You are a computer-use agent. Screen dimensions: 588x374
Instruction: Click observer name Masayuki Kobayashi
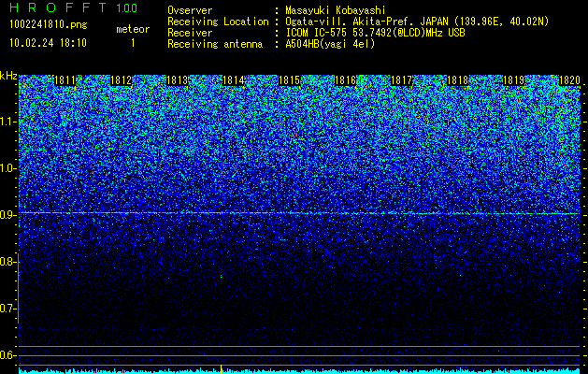[336, 10]
